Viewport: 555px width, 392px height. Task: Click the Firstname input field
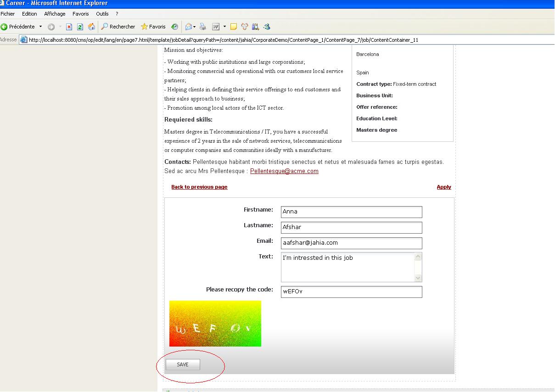click(x=351, y=212)
